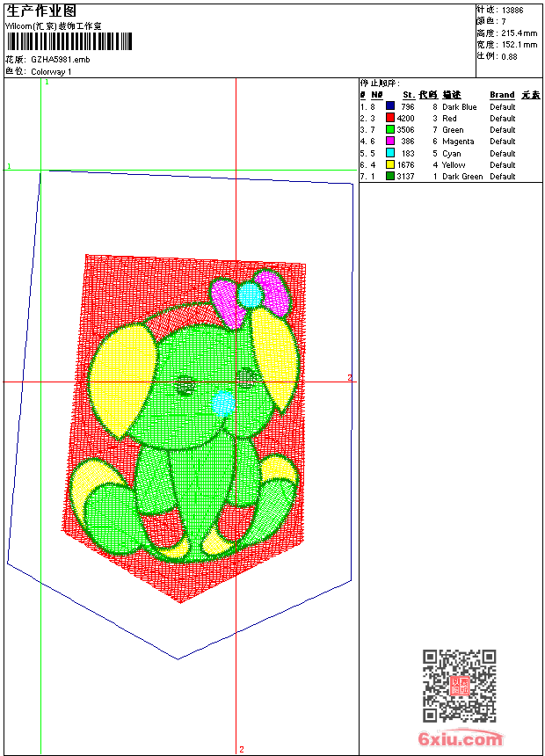
Task: Click the "Cyan" description text
Action: pos(452,154)
